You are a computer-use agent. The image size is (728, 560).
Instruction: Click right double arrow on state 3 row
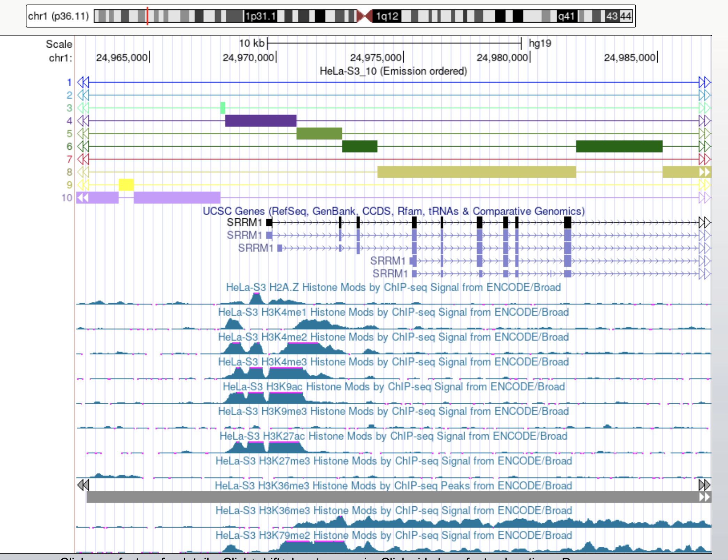705,108
